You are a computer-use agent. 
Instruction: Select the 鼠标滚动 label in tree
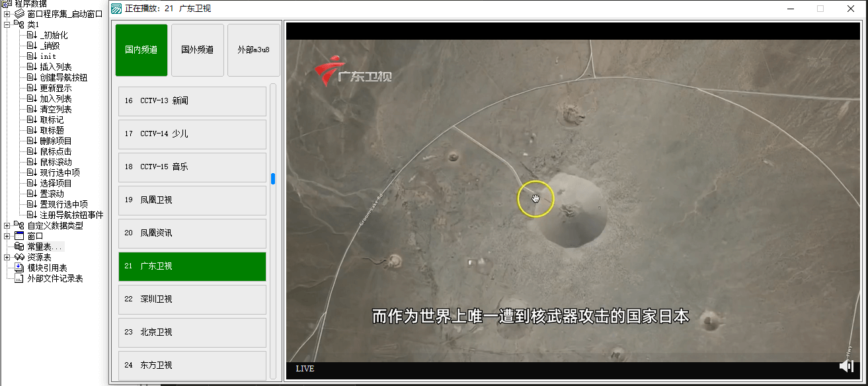click(x=56, y=162)
